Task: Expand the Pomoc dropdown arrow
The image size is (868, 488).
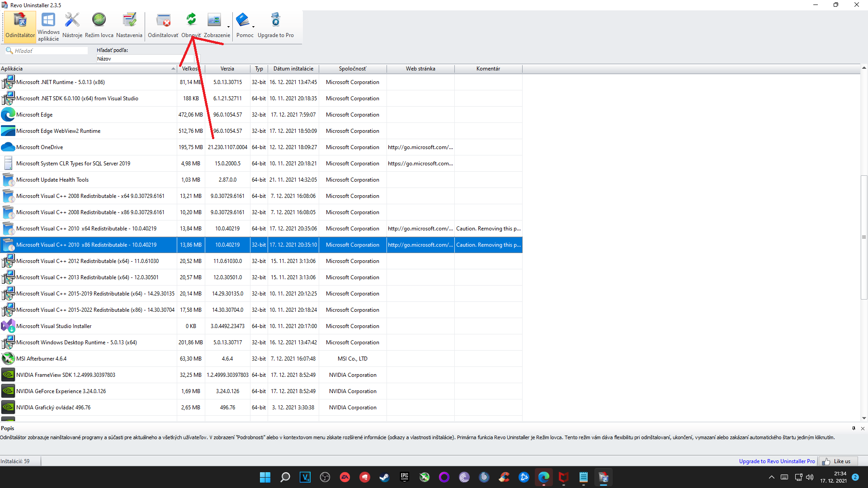Action: (253, 27)
